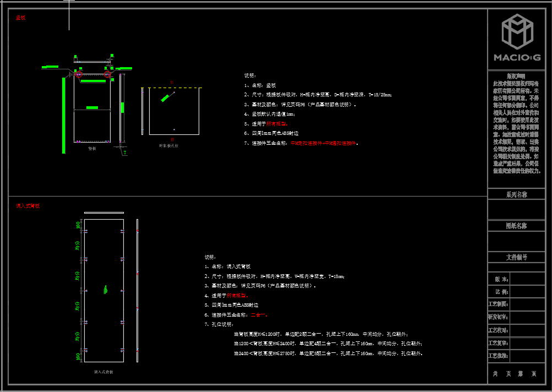Click the 版本 label in title block

pyautogui.click(x=499, y=279)
